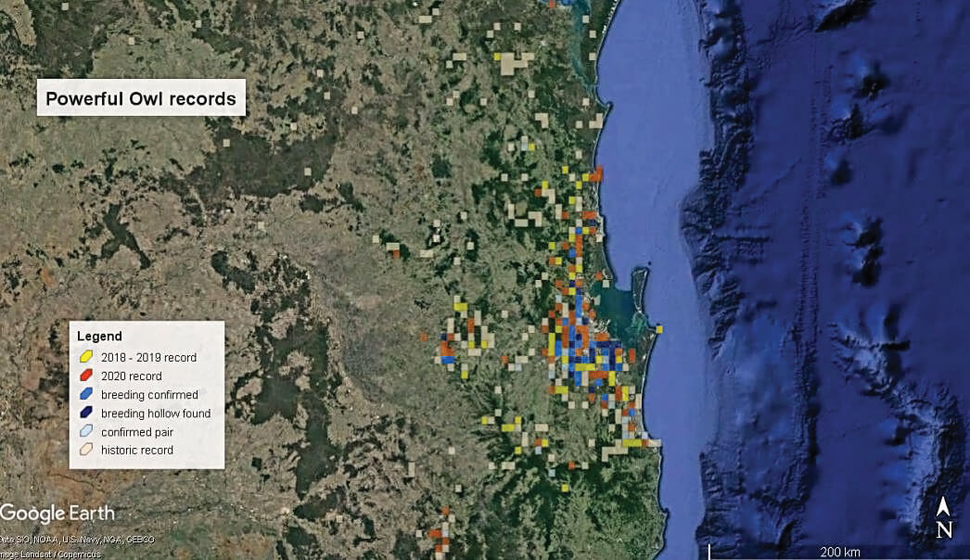970x560 pixels.
Task: Click the red 2020 record legend icon
Action: [84, 375]
